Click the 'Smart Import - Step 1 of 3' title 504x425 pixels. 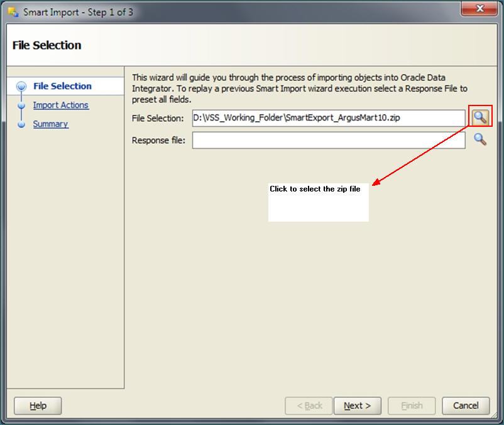coord(78,12)
